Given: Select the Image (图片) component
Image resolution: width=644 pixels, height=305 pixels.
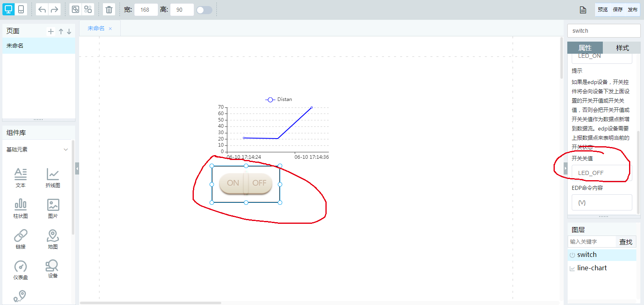Looking at the screenshot, I should [x=53, y=208].
